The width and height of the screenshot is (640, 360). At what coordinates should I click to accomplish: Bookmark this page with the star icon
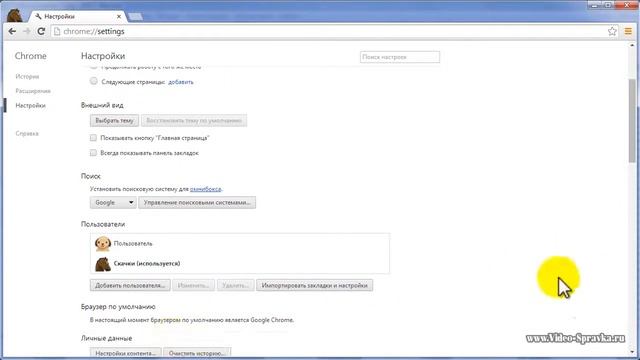point(612,31)
